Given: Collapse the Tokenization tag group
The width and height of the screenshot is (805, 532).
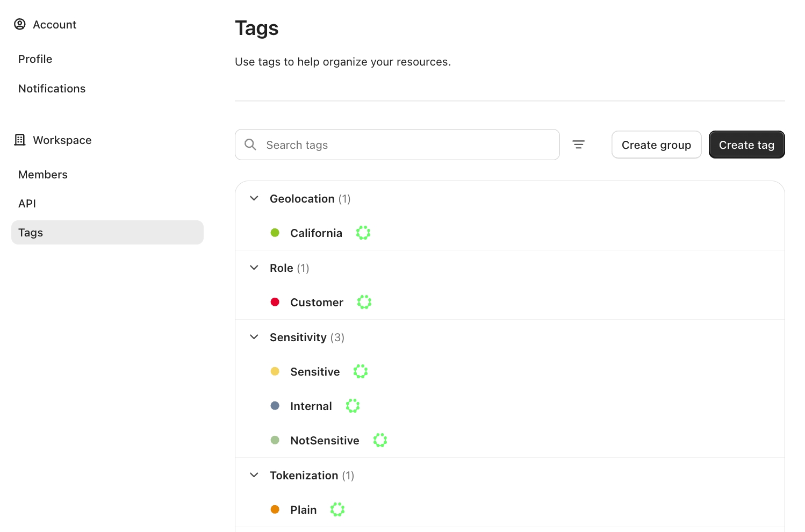Looking at the screenshot, I should (x=254, y=475).
